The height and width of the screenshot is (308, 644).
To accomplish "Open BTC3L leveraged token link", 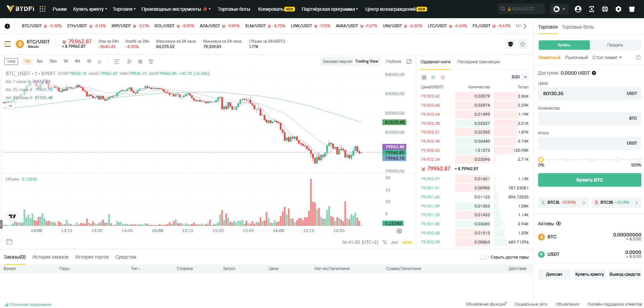I will click(563, 202).
